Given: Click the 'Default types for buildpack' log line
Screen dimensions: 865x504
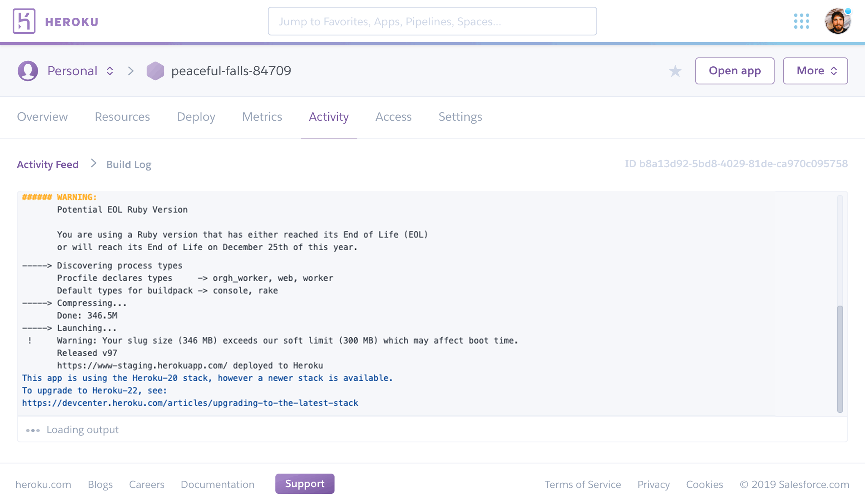Looking at the screenshot, I should coord(167,291).
